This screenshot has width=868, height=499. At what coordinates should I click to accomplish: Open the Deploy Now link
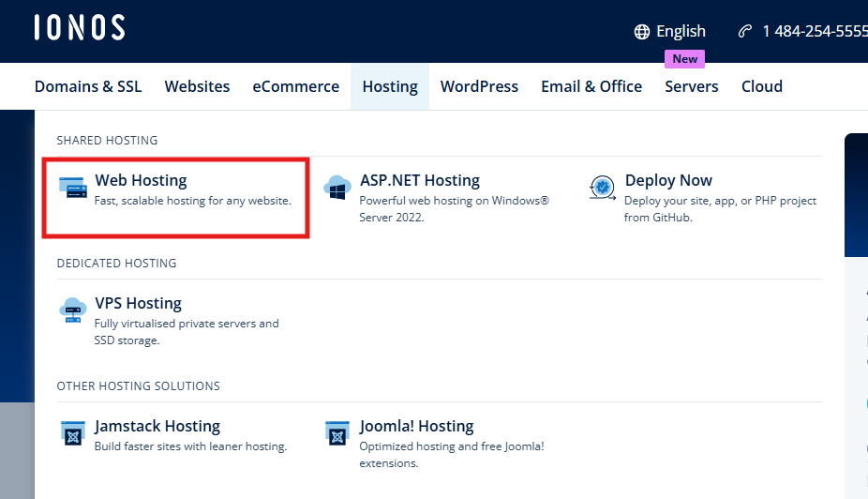[668, 180]
